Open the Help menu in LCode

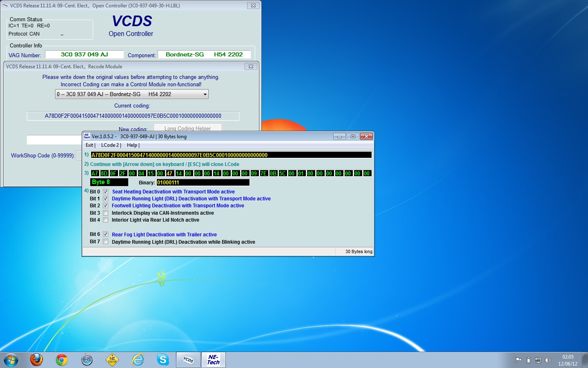(133, 145)
